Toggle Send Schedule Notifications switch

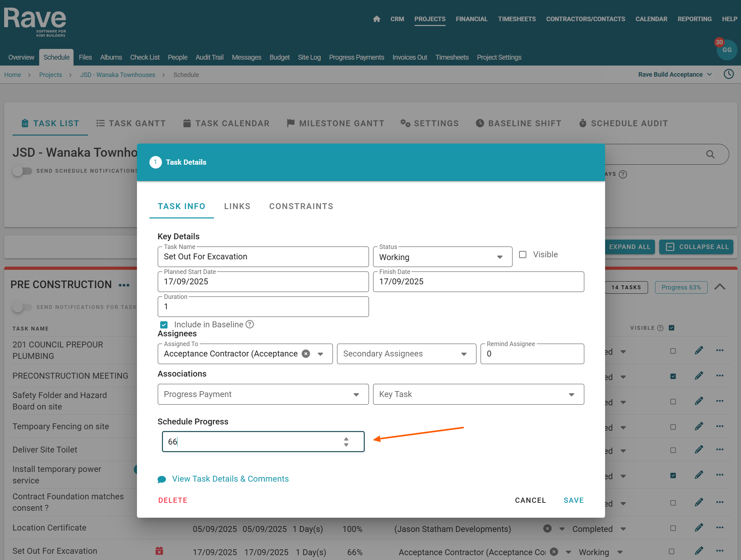[x=22, y=171]
